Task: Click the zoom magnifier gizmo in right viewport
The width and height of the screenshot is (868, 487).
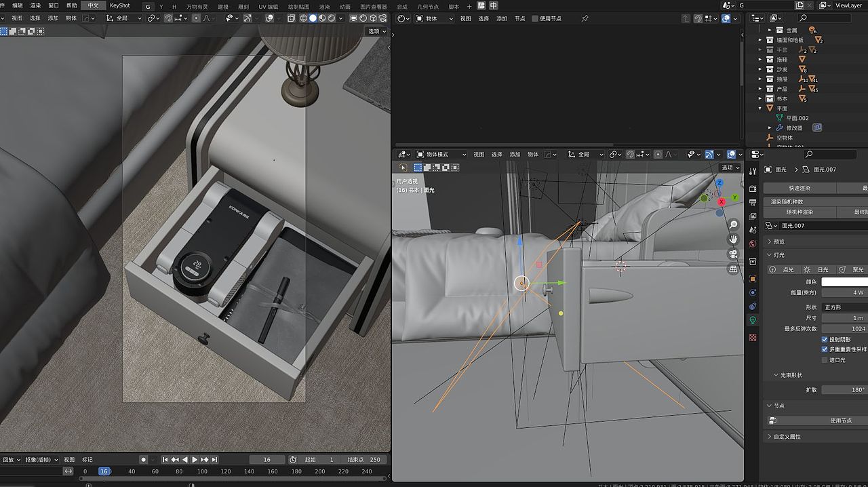Action: [x=733, y=225]
